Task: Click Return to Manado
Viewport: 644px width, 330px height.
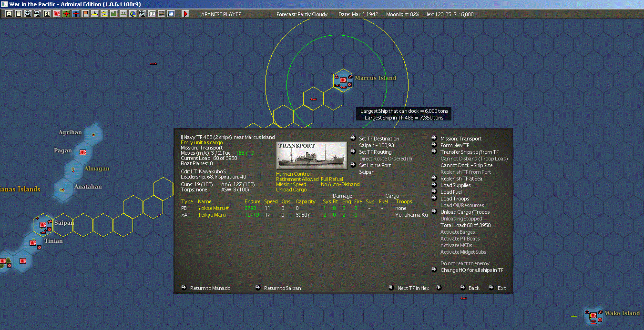Action: click(210, 288)
